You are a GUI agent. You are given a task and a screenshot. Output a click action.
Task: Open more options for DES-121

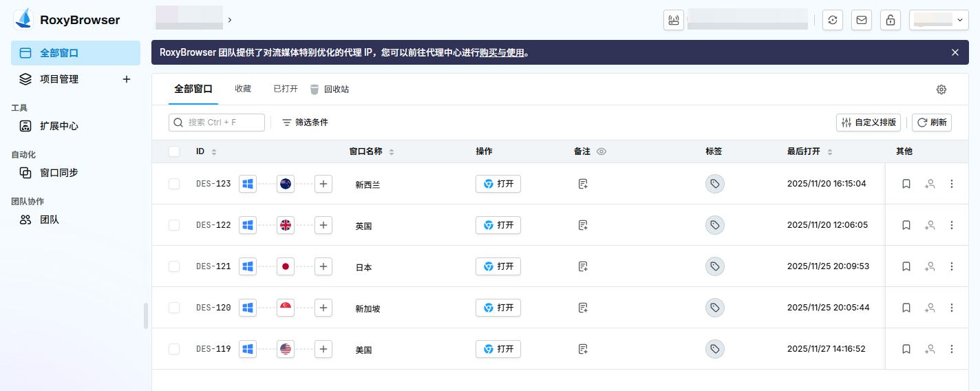[952, 266]
